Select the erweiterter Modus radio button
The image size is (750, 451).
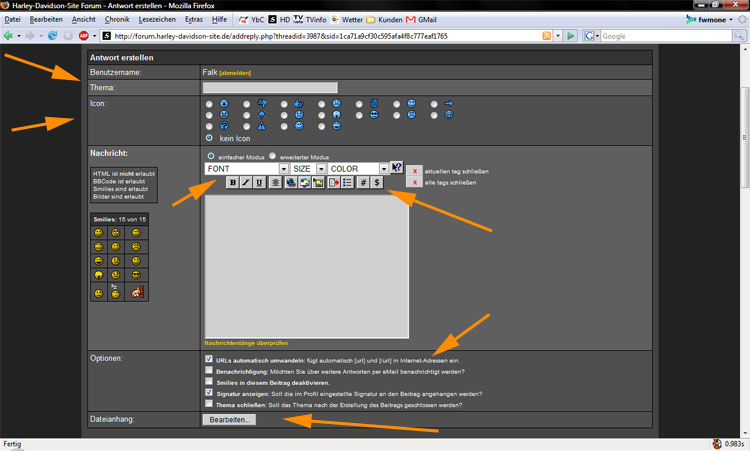click(272, 156)
